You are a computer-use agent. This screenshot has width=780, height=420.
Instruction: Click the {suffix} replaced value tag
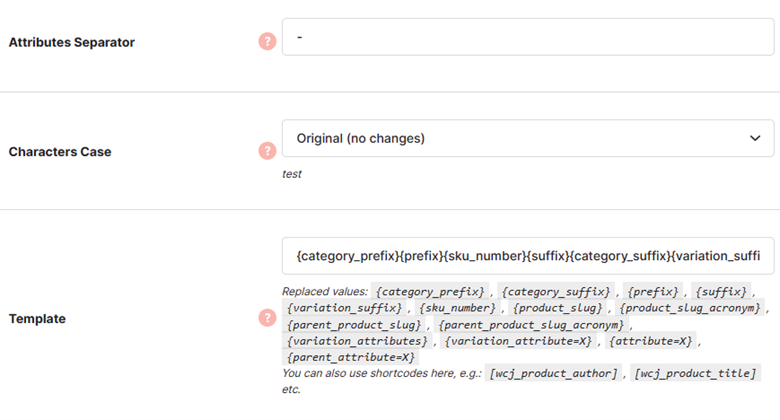coord(721,292)
